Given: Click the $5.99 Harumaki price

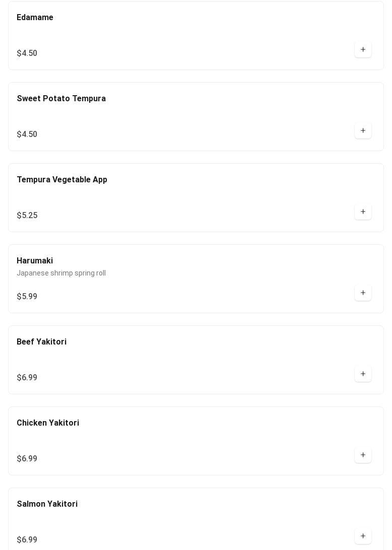Looking at the screenshot, I should 27,297.
